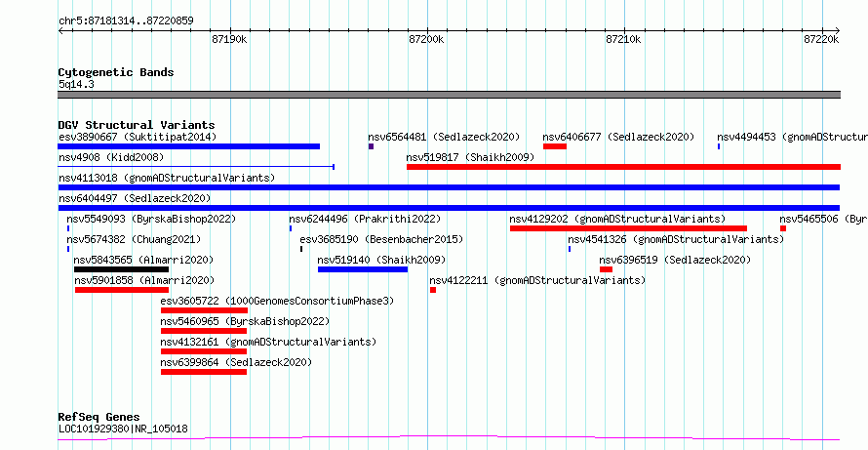Image resolution: width=868 pixels, height=450 pixels.
Task: Click the 87220k ruler position label
Action: (x=821, y=39)
